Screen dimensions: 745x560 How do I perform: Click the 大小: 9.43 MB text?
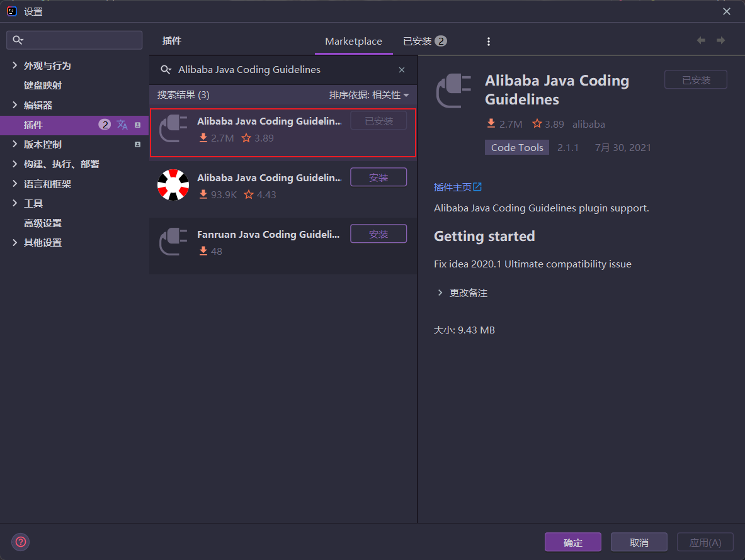click(x=464, y=330)
